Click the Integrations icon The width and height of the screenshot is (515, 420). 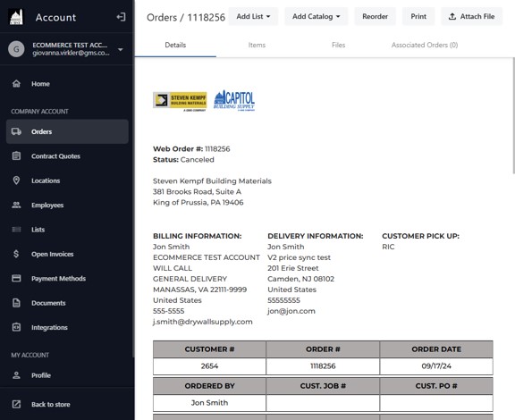(x=16, y=327)
